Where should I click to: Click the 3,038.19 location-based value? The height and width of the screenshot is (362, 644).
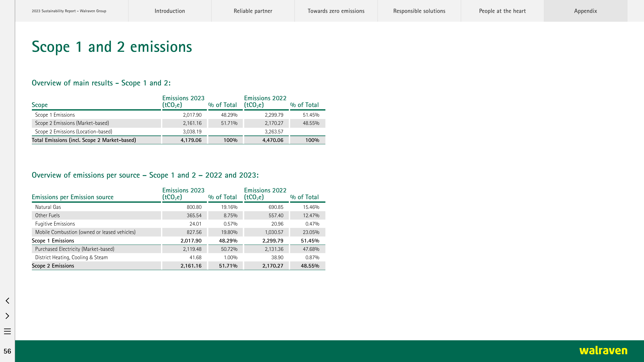click(192, 132)
